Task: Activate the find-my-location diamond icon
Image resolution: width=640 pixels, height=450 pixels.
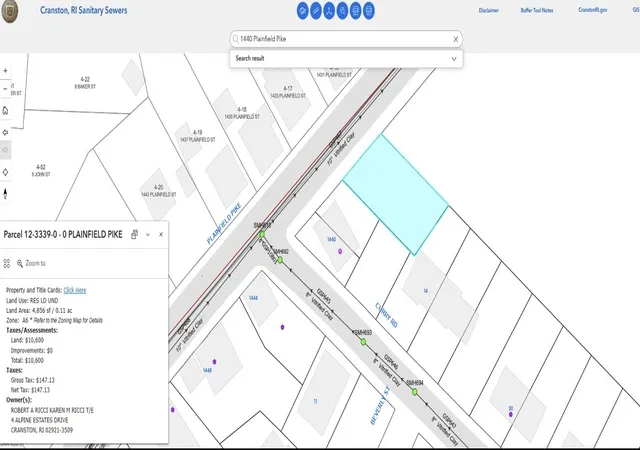Action: point(5,172)
